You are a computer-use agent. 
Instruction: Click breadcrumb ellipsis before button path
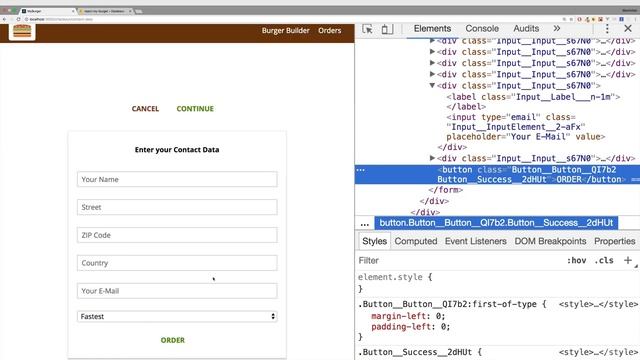pos(364,224)
